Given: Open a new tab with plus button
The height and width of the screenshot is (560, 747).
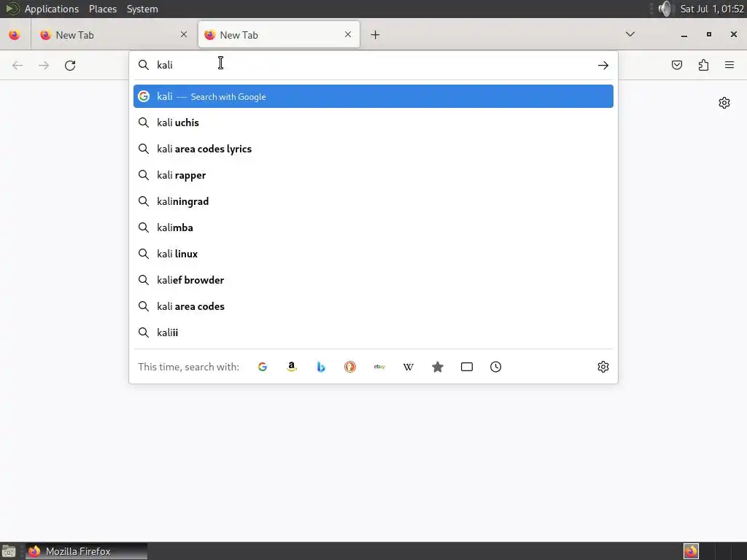Looking at the screenshot, I should coord(376,35).
